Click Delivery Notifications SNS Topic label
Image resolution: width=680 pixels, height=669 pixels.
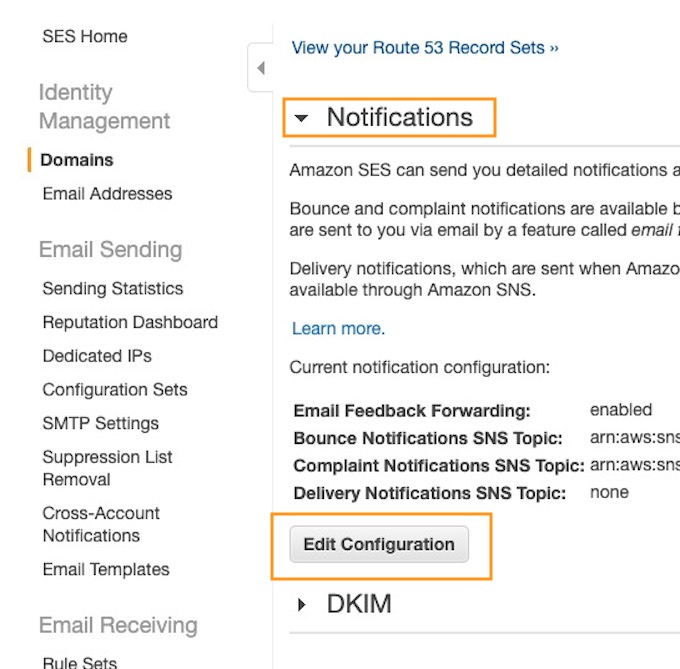[430, 493]
